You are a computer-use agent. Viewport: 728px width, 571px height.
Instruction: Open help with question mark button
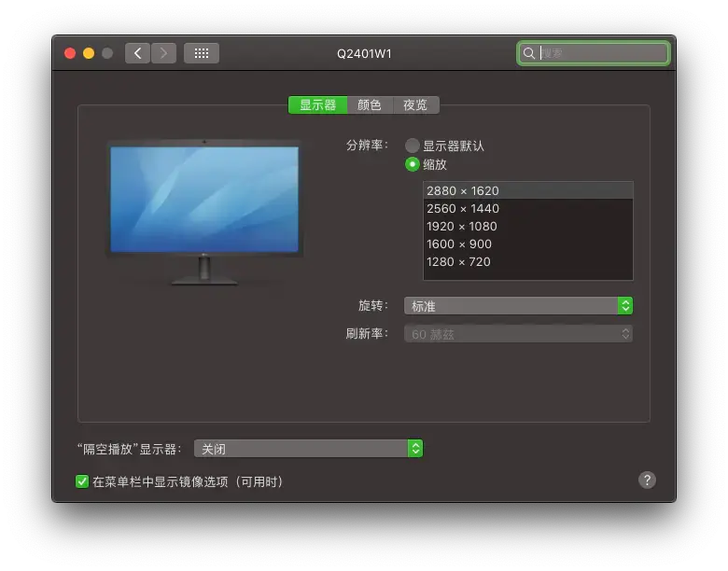pyautogui.click(x=647, y=480)
